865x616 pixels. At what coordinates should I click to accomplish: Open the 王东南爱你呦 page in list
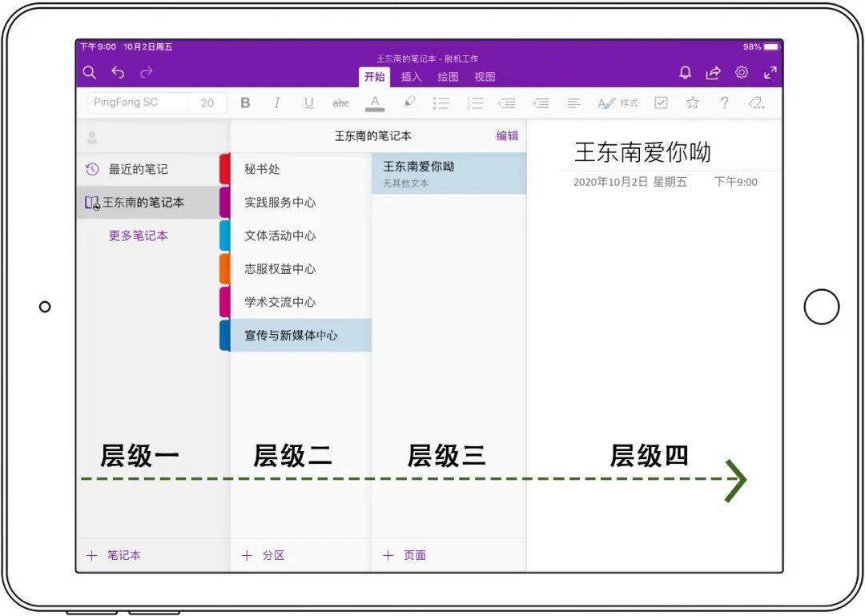pyautogui.click(x=449, y=173)
